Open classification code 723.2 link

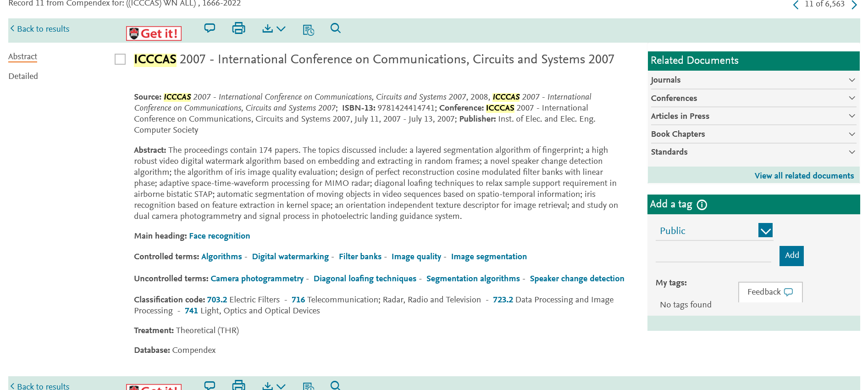[503, 300]
